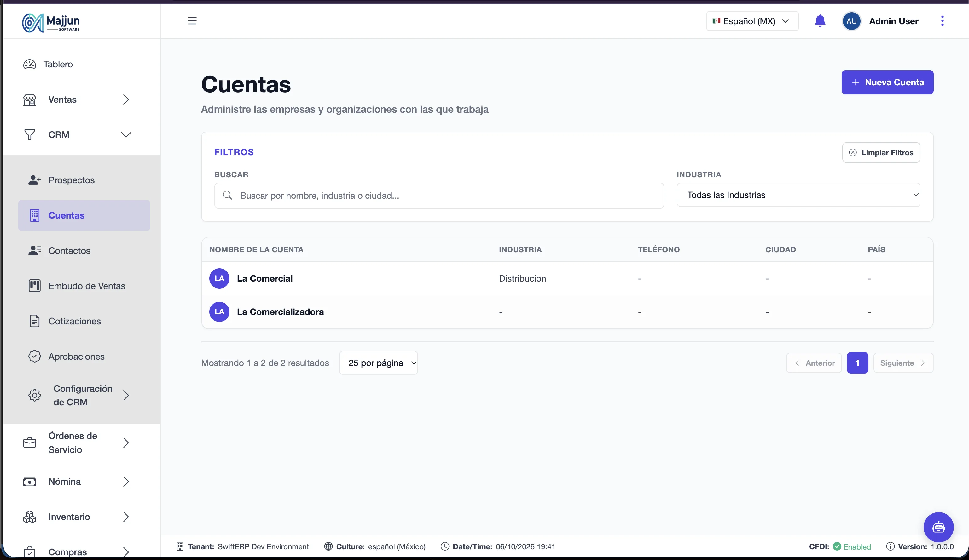
Task: Click the Tenant building icon in footer
Action: click(x=180, y=546)
